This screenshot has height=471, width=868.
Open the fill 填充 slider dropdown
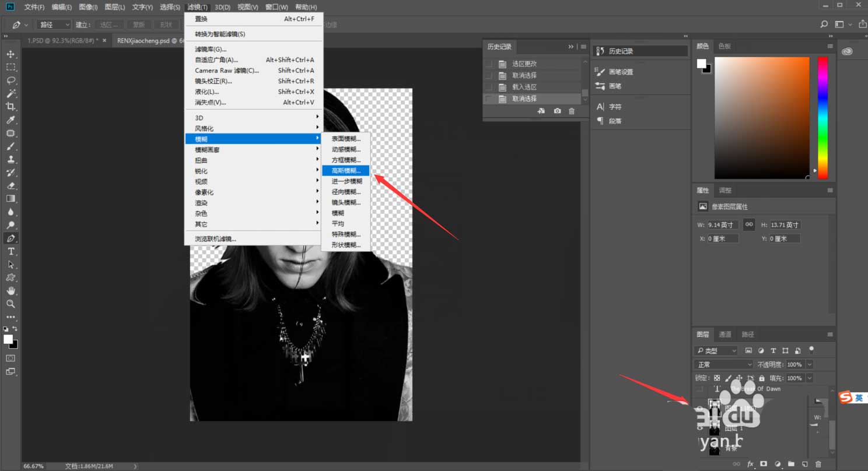pyautogui.click(x=810, y=378)
